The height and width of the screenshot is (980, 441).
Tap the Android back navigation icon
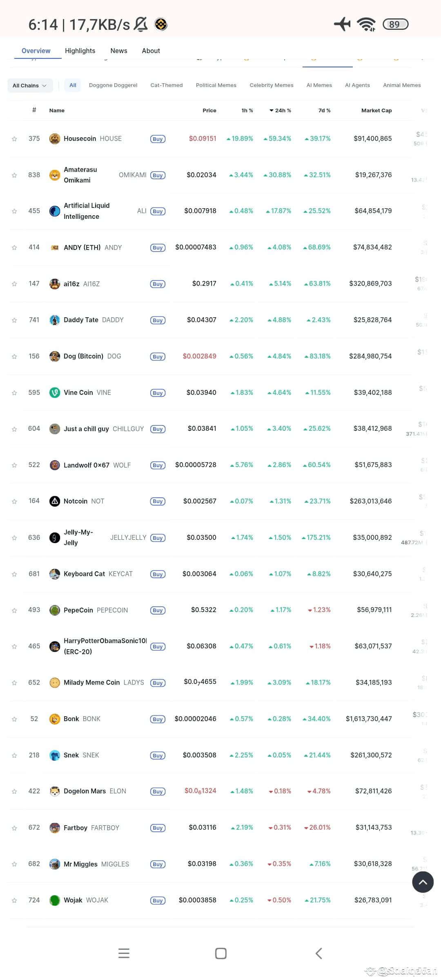click(319, 953)
